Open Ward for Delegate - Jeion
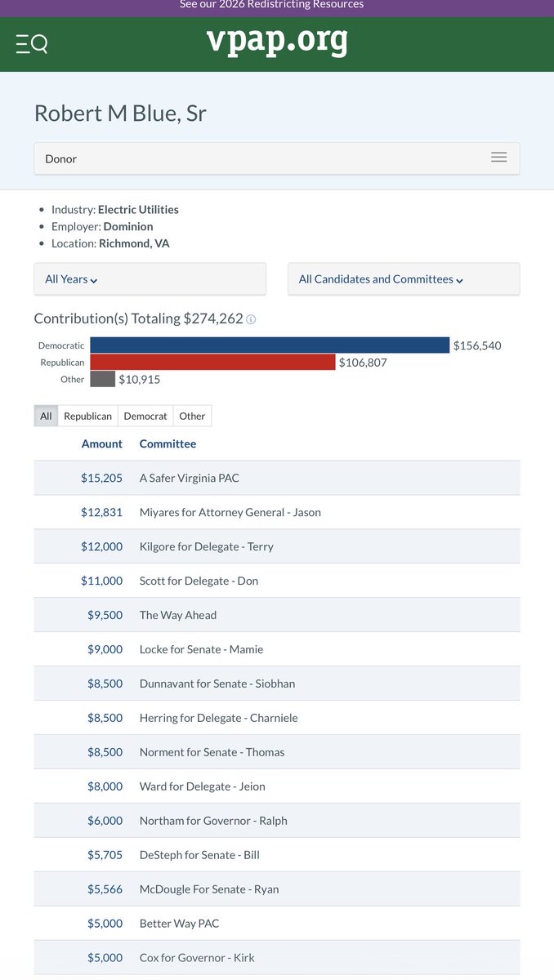Screen dimensions: 554x980 click(x=203, y=786)
